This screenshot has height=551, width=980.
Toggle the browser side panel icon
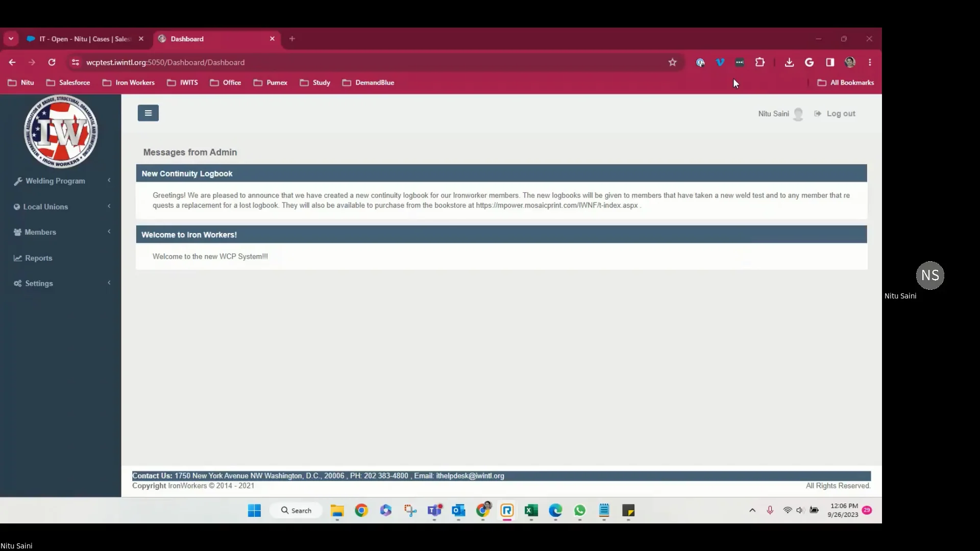tap(829, 62)
